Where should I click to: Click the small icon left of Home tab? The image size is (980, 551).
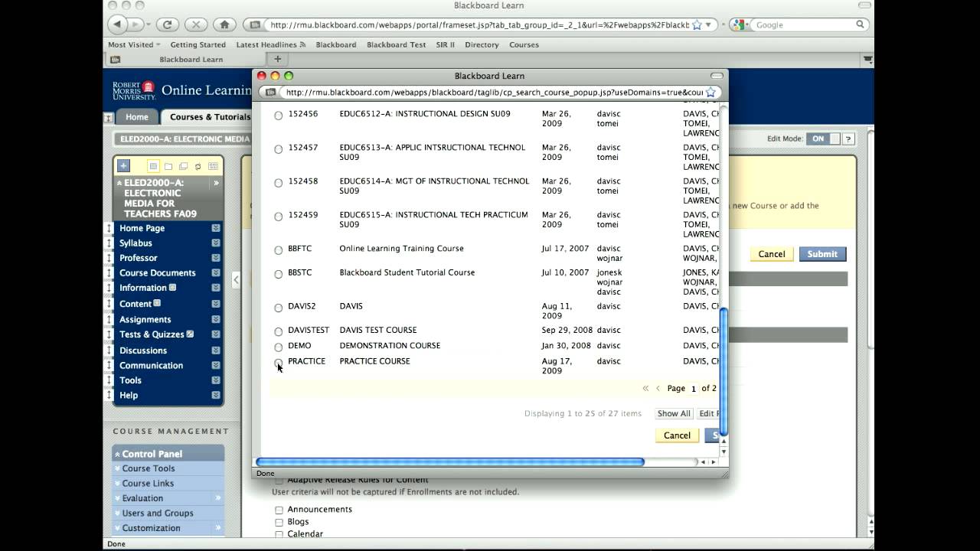point(108,117)
